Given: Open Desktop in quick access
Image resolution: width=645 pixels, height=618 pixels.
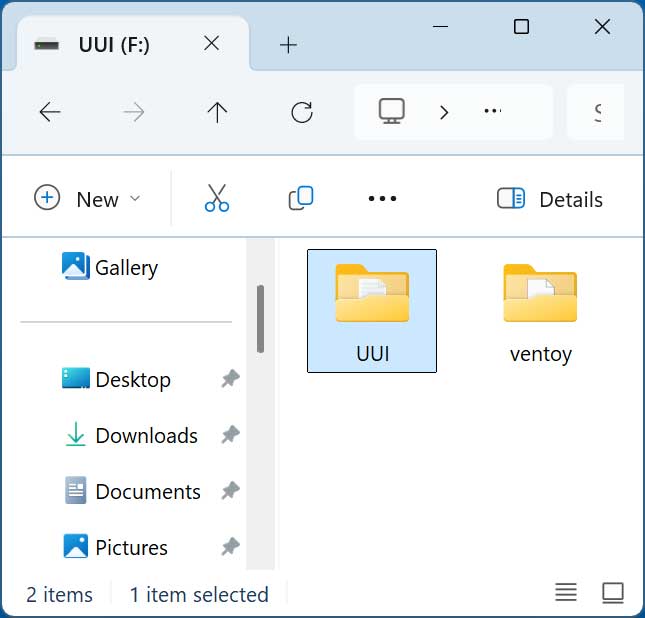Looking at the screenshot, I should [x=116, y=379].
